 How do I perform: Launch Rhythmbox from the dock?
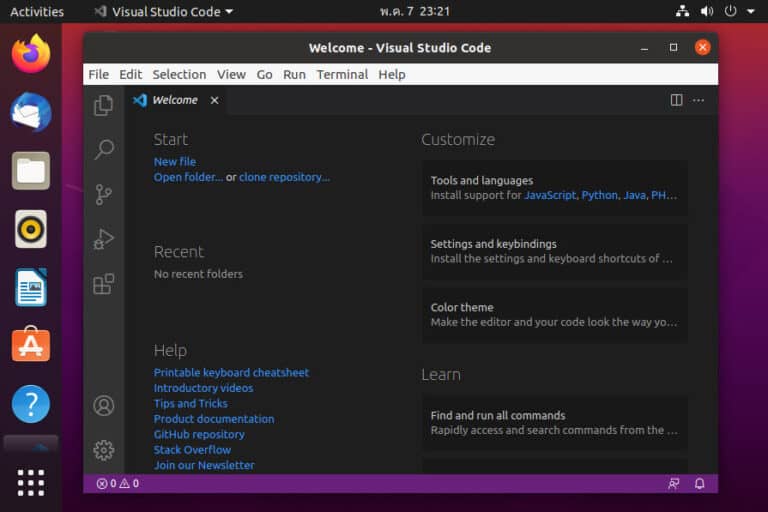point(31,229)
